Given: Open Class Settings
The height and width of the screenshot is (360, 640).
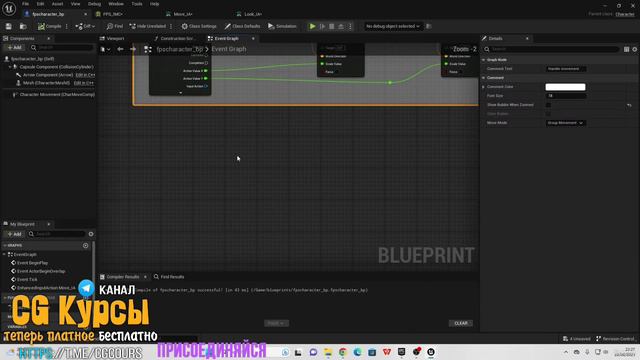Looking at the screenshot, I should (x=199, y=26).
